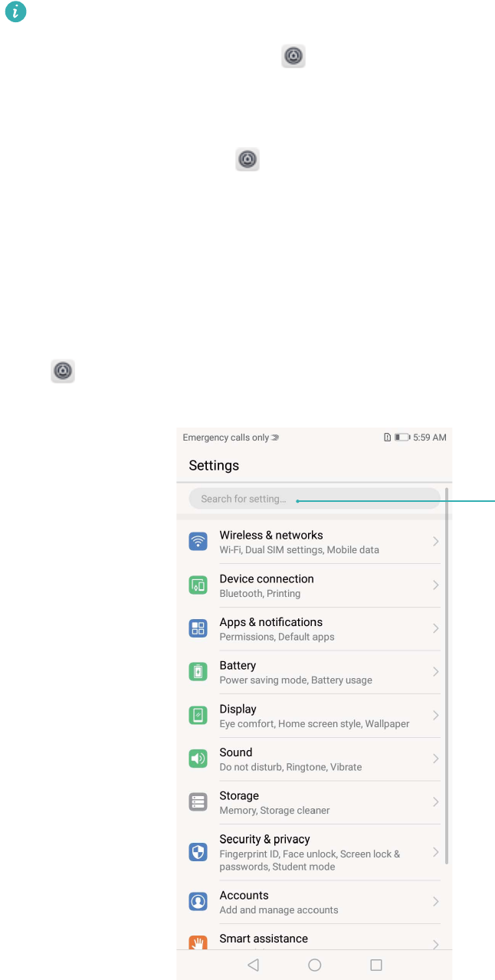Tap the Storage icon
The height and width of the screenshot is (980, 495).
click(x=198, y=802)
